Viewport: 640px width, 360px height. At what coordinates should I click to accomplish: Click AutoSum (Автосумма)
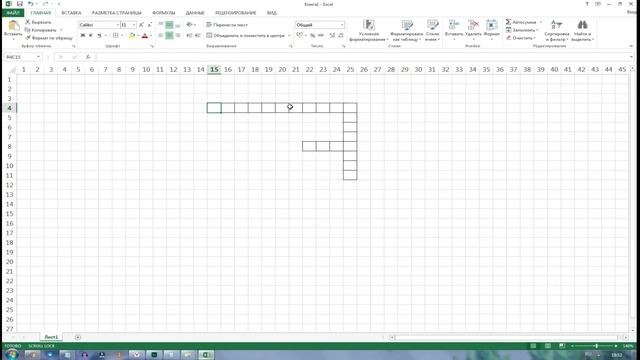coord(521,22)
